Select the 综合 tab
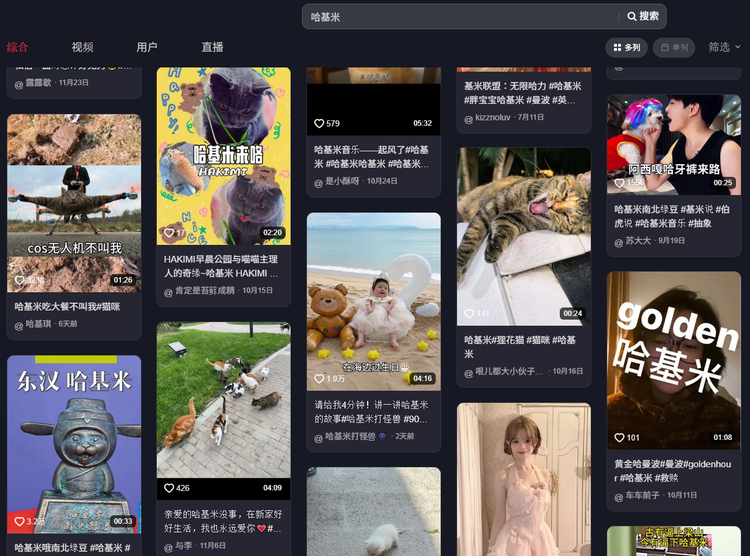This screenshot has height=556, width=750. [x=18, y=47]
